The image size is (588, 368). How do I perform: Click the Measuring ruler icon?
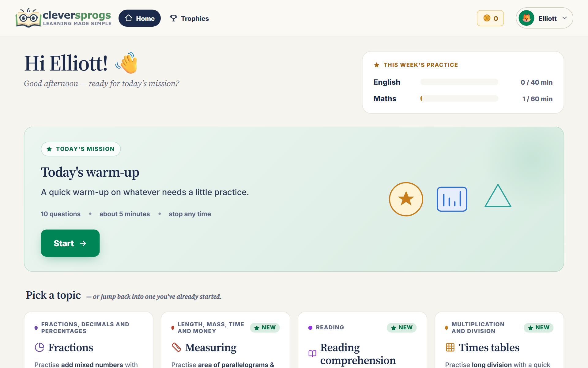point(176,347)
